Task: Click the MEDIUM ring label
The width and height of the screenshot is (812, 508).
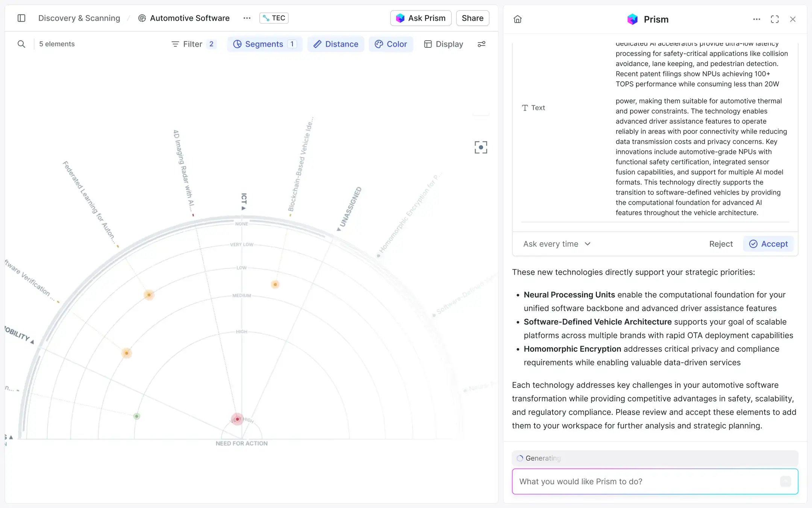Action: (242, 295)
